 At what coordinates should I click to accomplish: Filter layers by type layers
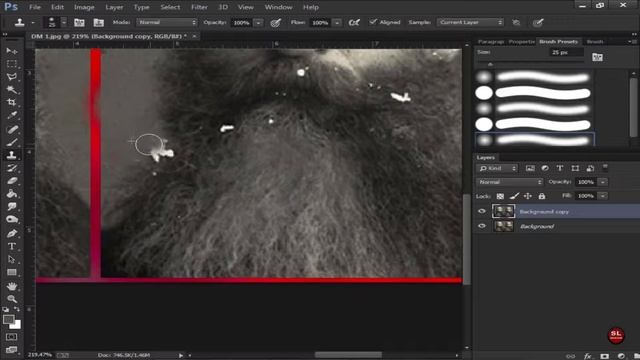click(x=560, y=168)
